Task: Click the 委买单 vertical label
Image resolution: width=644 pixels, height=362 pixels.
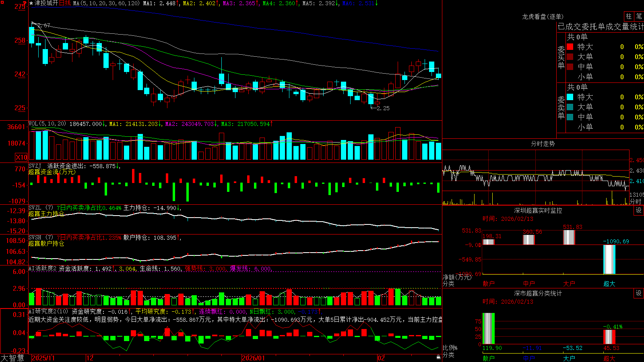Action: (x=561, y=57)
